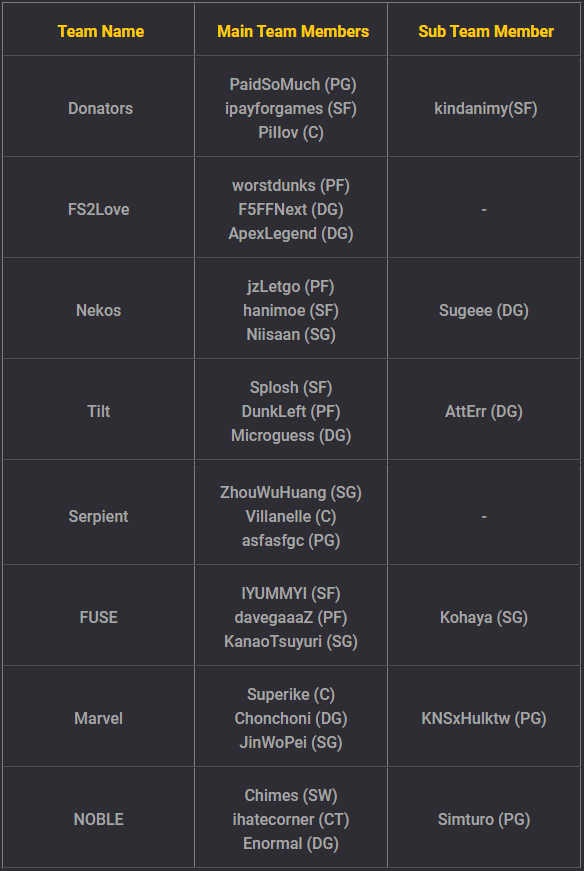The image size is (584, 871).
Task: Click player PaidSoMuch (PG)
Action: pos(293,84)
